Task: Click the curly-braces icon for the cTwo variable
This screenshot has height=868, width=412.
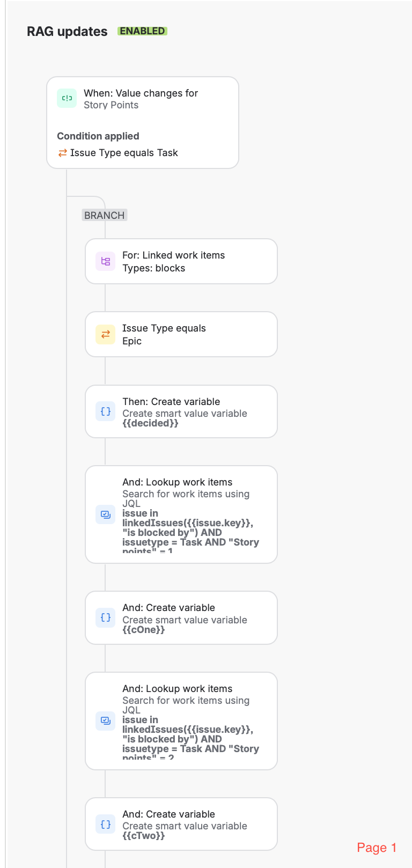Action: click(106, 824)
